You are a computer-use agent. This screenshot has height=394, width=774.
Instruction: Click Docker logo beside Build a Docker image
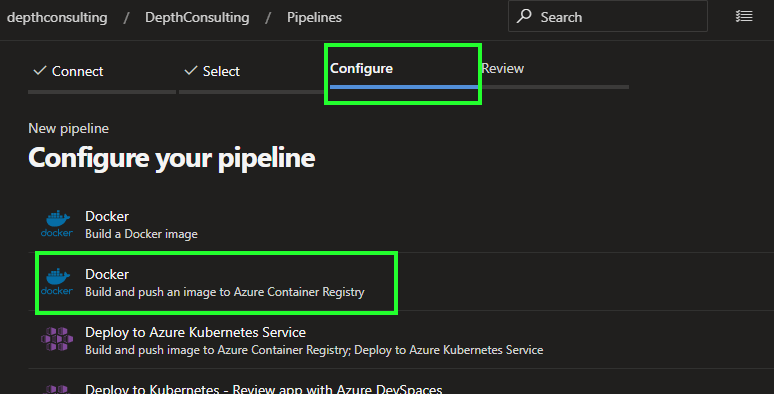[57, 224]
